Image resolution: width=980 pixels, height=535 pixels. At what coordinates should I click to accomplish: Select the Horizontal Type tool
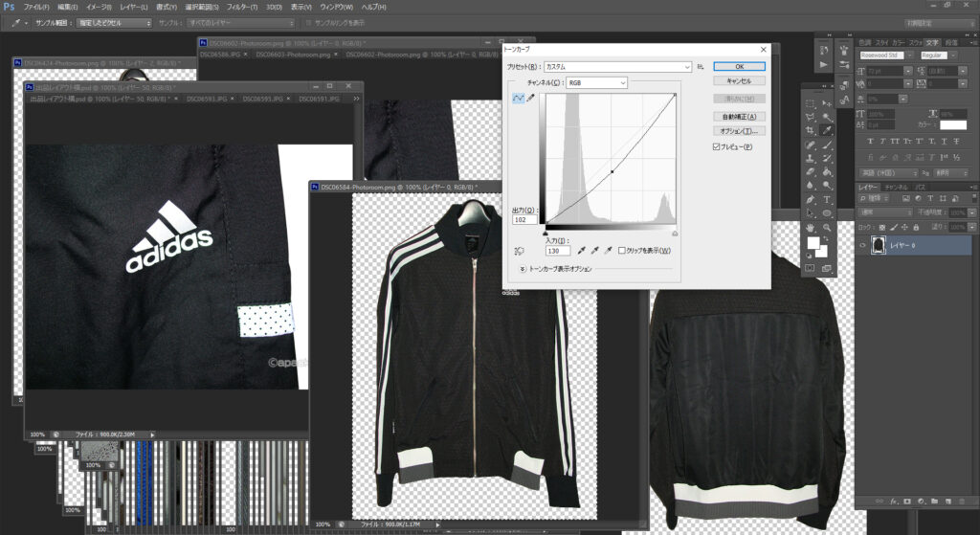coord(828,199)
